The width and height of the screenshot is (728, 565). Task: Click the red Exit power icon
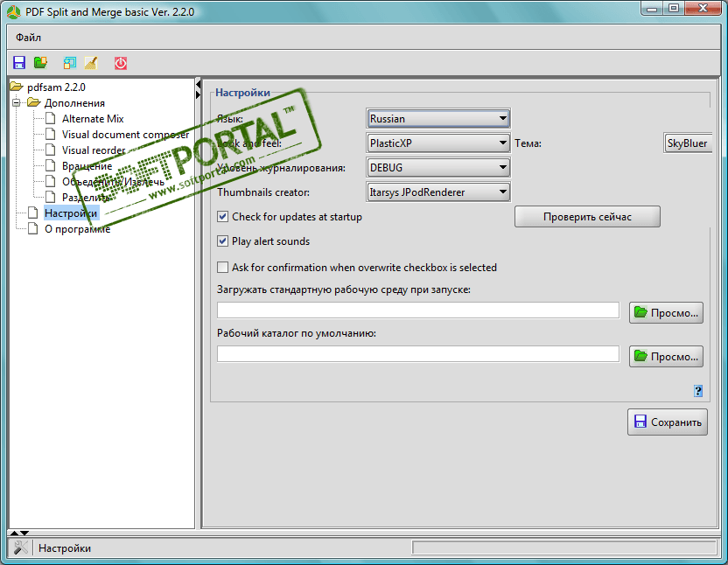tap(121, 63)
